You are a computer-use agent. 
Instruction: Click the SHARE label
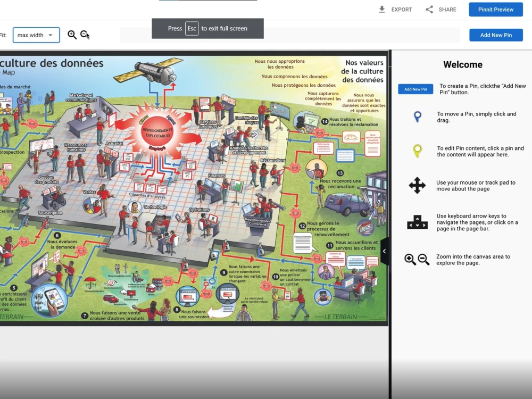pos(447,10)
